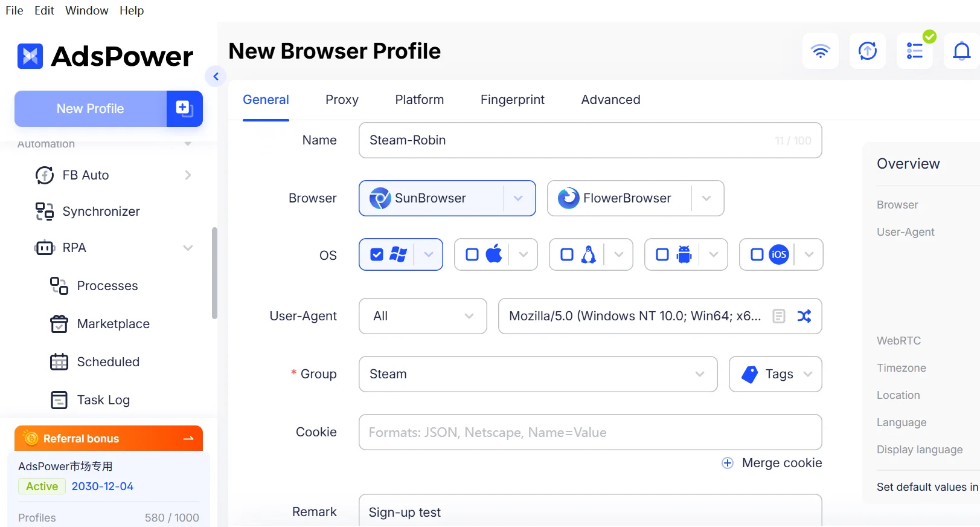Screen dimensions: 980x527
Task: Click the batch-create profile plus icon
Action: (184, 109)
